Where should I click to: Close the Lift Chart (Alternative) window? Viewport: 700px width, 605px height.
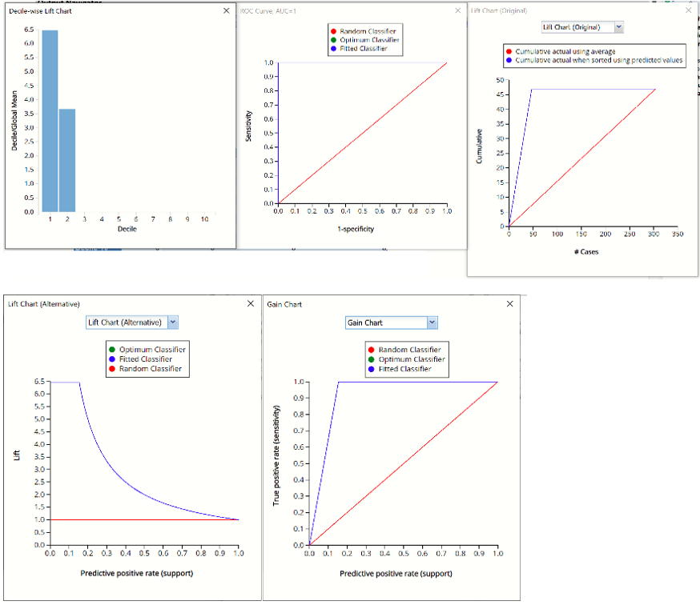[x=250, y=304]
